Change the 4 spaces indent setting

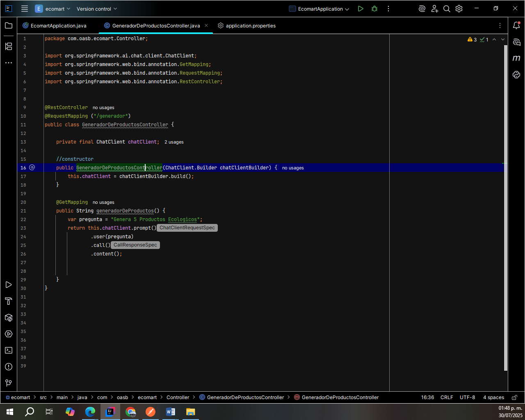click(x=493, y=397)
